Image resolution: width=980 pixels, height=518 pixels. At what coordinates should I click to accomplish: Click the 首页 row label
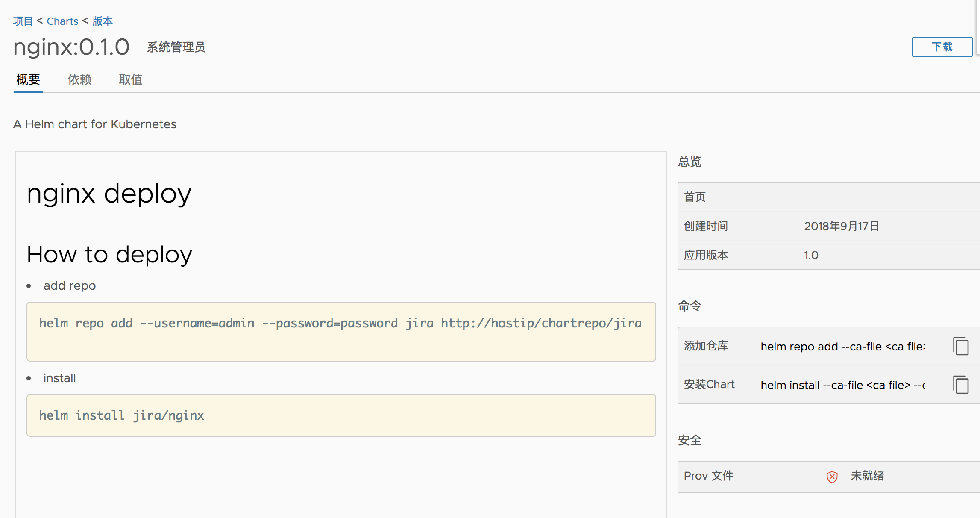pos(695,197)
